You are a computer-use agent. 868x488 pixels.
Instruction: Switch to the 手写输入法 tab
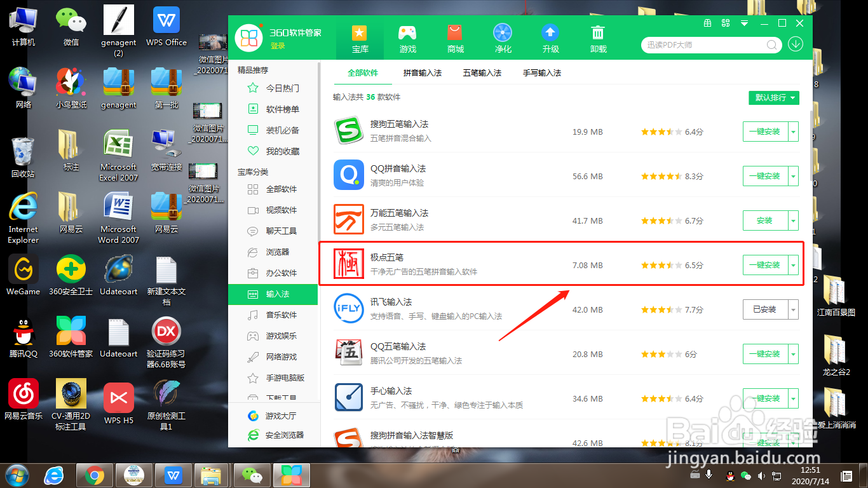click(x=542, y=73)
